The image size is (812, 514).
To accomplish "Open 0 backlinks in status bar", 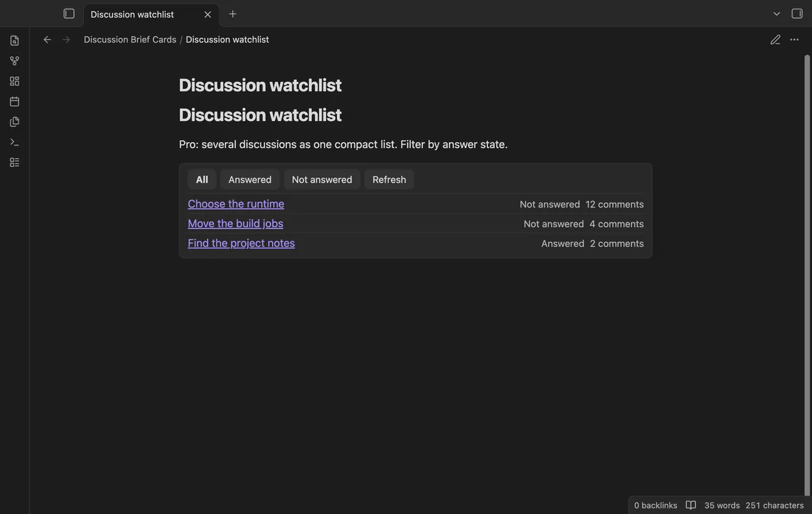I will [656, 505].
